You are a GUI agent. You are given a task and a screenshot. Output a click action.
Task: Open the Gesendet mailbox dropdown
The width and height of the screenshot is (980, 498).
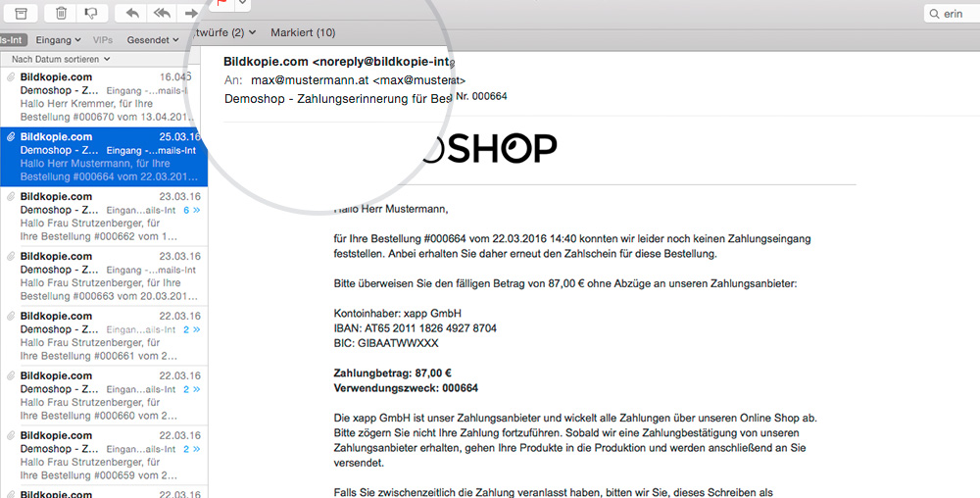point(153,40)
